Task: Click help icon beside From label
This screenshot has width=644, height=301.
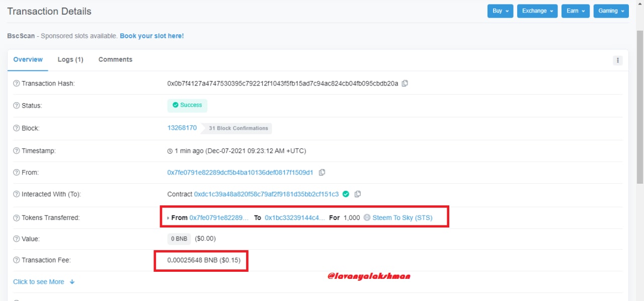Action: pos(17,173)
